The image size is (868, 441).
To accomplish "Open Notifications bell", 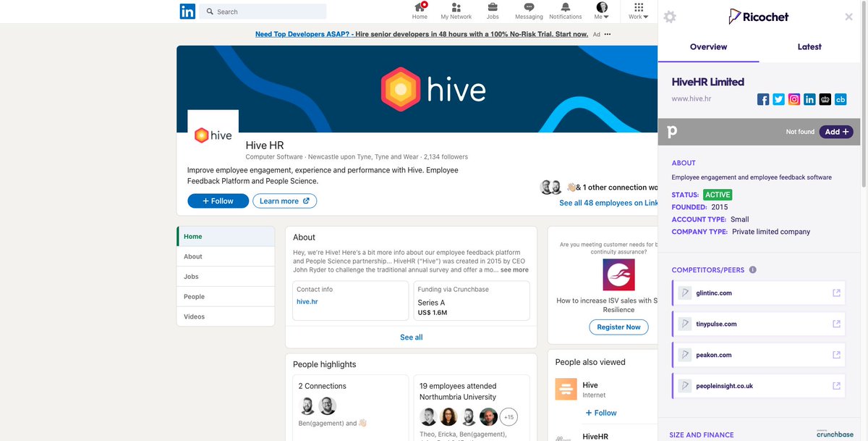I will (565, 11).
